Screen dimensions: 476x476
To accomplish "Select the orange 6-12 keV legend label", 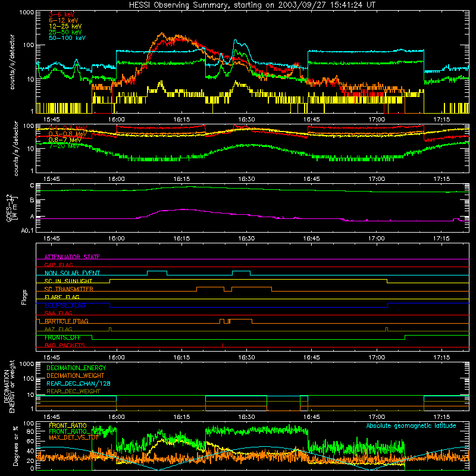I will click(64, 20).
